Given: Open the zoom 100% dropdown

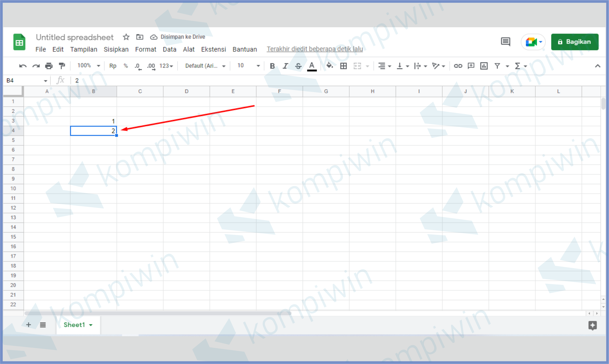Looking at the screenshot, I should (88, 66).
